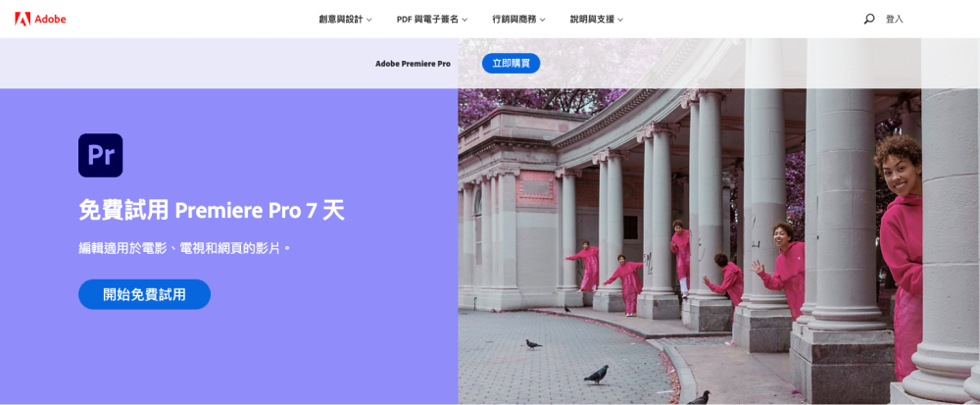Screen dimensions: 980x405
Task: Open the 創意與設計 menu
Action: pos(340,19)
